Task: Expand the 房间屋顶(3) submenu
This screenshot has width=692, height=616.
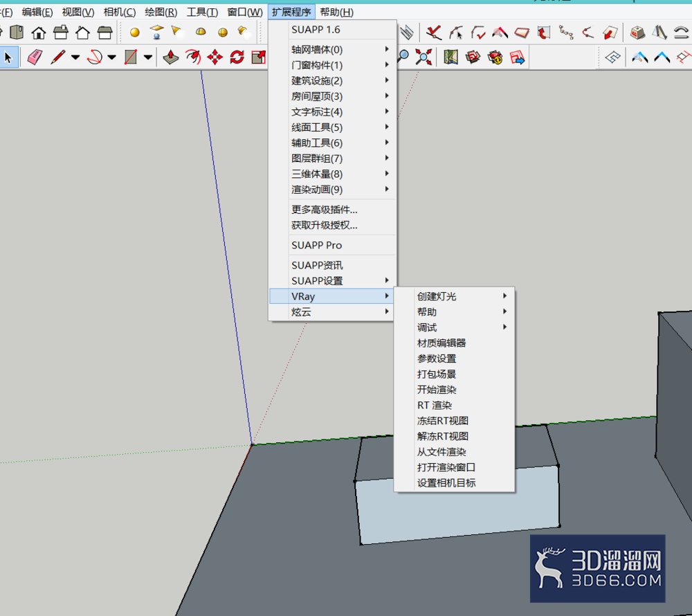Action: point(332,96)
